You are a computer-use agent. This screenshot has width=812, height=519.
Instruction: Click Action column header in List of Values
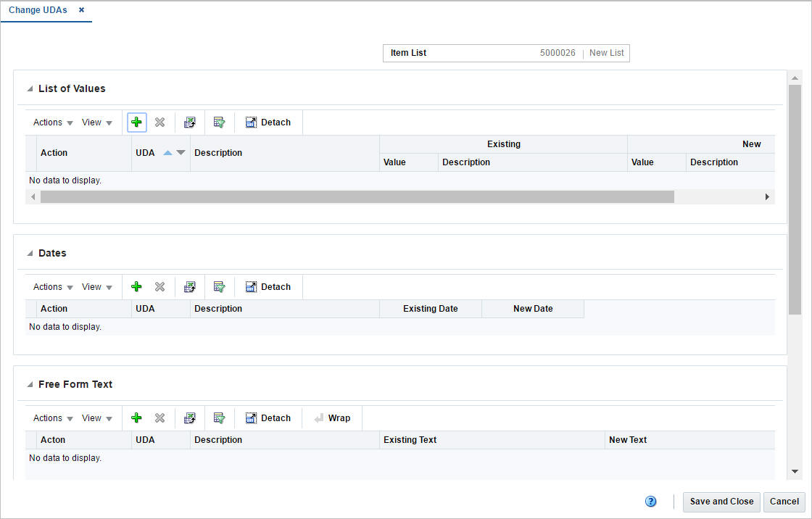pos(84,153)
